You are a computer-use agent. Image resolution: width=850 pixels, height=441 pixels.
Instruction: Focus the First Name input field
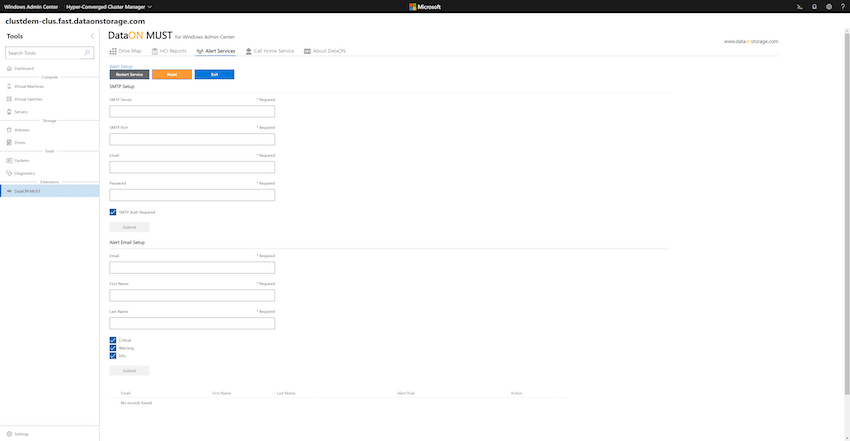pyautogui.click(x=192, y=296)
